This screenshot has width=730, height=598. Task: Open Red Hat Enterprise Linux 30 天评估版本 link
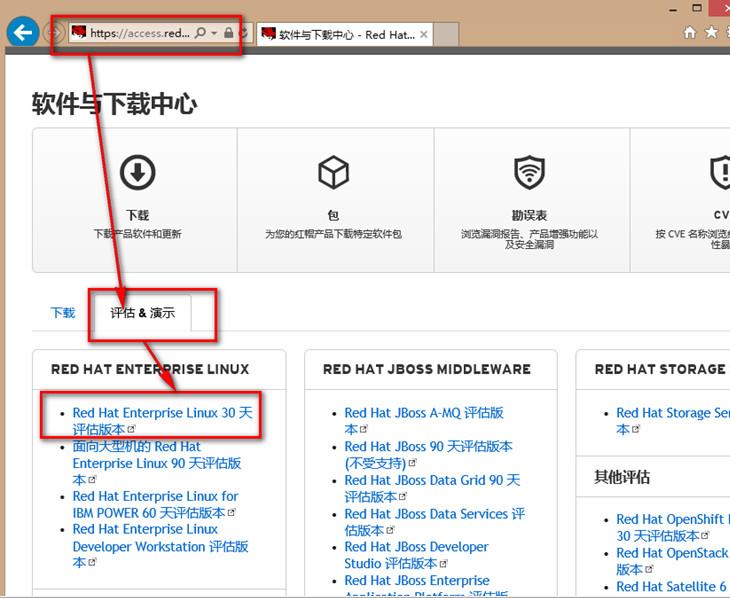pos(162,421)
